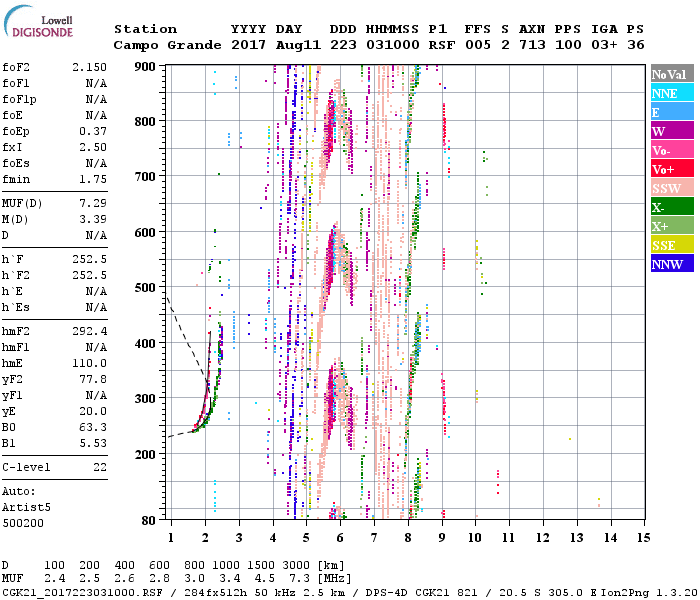The image size is (700, 600).
Task: Click the DPS-4D instrument label in footer
Action: (386, 593)
